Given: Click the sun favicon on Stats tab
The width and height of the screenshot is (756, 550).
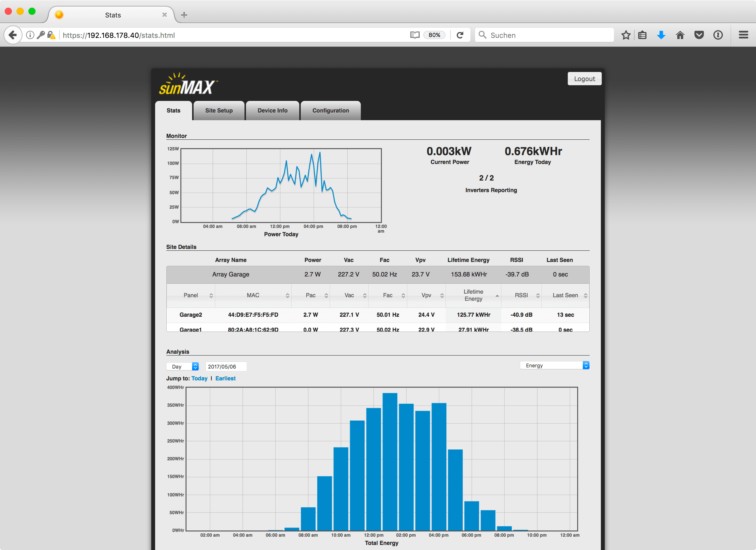Looking at the screenshot, I should (x=59, y=15).
